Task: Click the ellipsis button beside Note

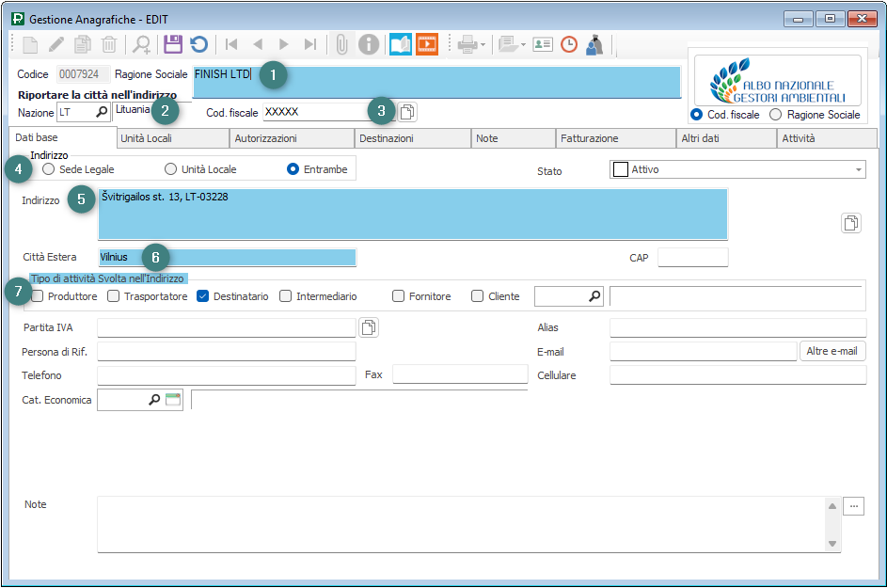Action: click(853, 506)
